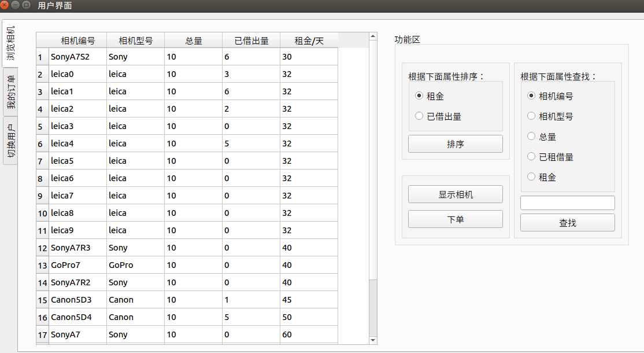Click row header number 17
The image size is (644, 353).
pos(42,334)
